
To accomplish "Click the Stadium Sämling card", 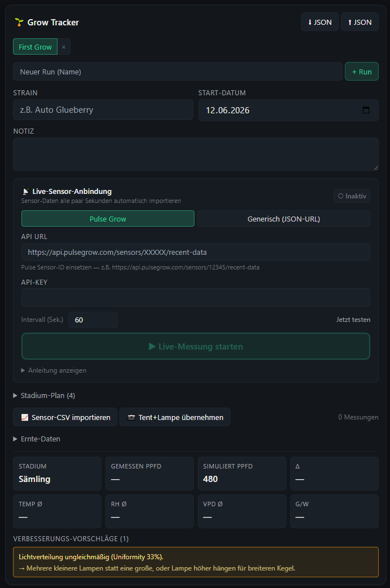I will click(x=57, y=474).
